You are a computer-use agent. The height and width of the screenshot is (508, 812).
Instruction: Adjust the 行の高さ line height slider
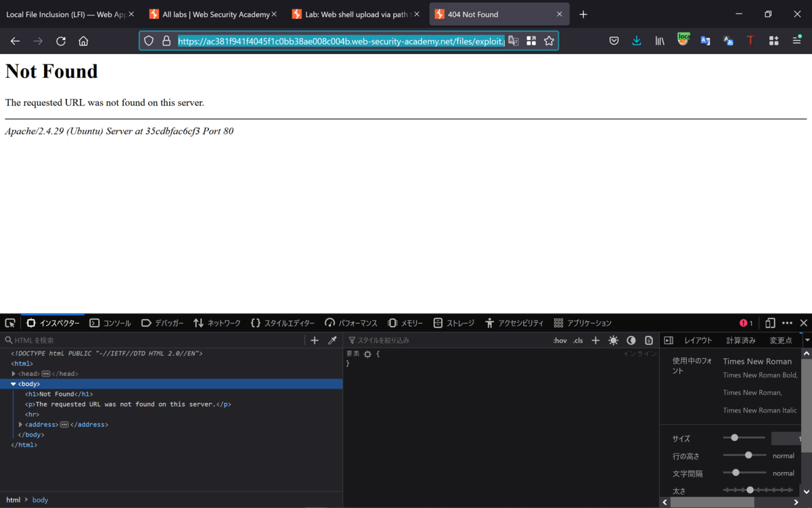(x=744, y=455)
